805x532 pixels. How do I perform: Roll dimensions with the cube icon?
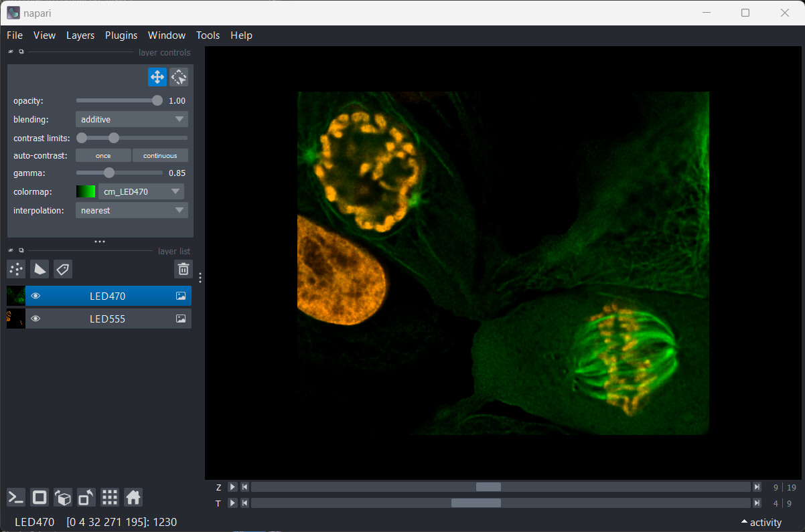[63, 497]
